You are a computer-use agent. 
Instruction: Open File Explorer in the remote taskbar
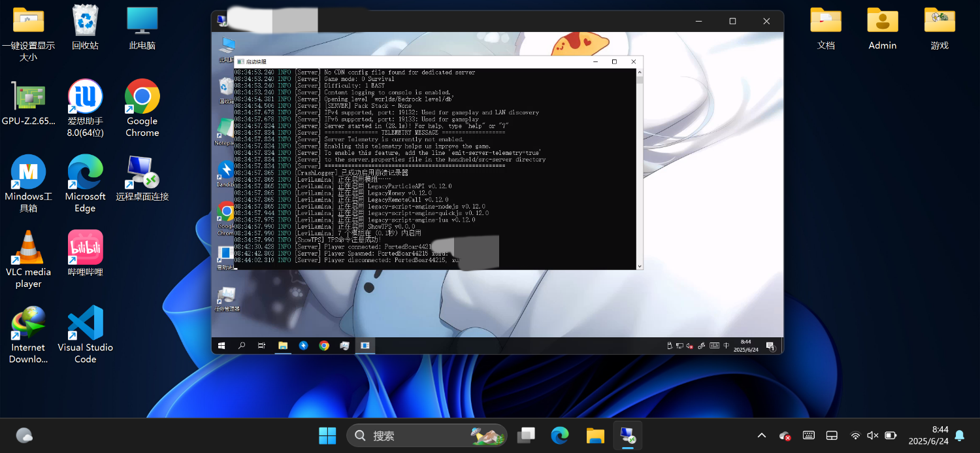(283, 346)
